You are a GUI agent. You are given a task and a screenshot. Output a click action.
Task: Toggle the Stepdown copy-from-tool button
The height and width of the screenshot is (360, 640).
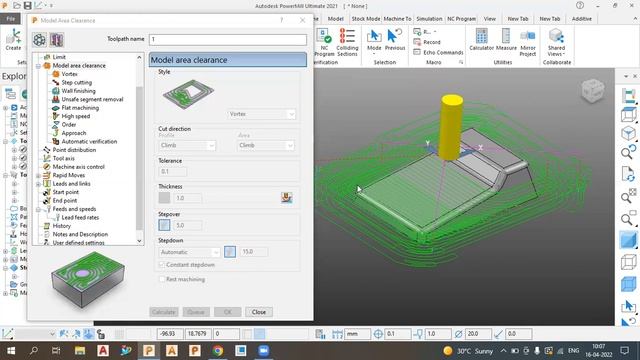coord(230,252)
